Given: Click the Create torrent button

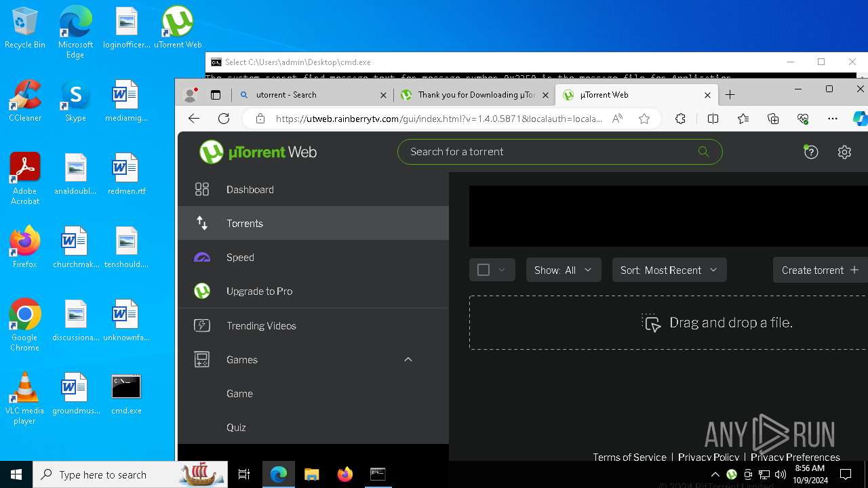Looking at the screenshot, I should [820, 270].
